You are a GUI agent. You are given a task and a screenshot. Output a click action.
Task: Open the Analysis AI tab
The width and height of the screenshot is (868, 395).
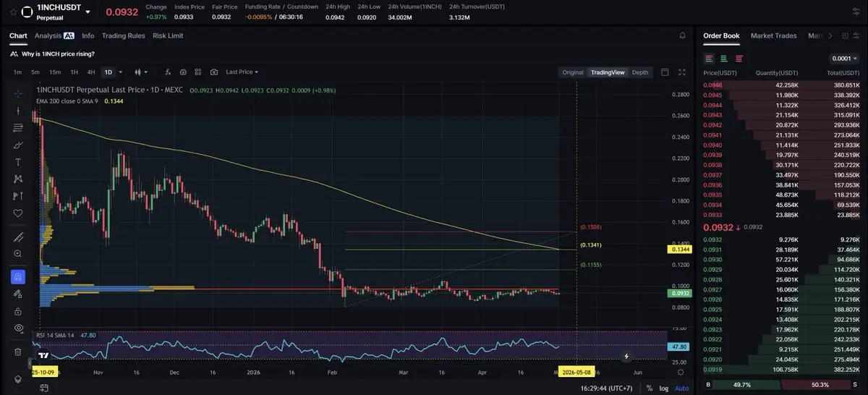point(54,35)
